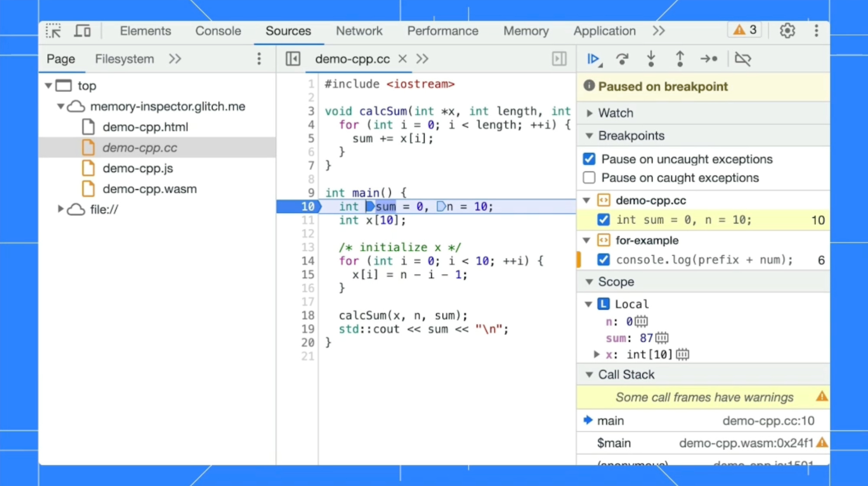Click the warnings badge showing 3 issues
Viewport: 868px width, 486px height.
744,30
